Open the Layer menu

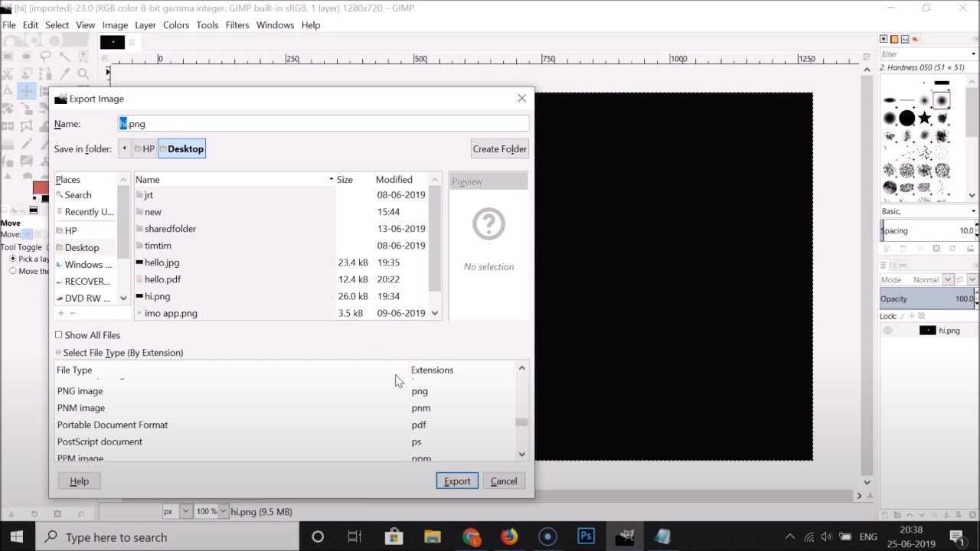click(x=145, y=25)
